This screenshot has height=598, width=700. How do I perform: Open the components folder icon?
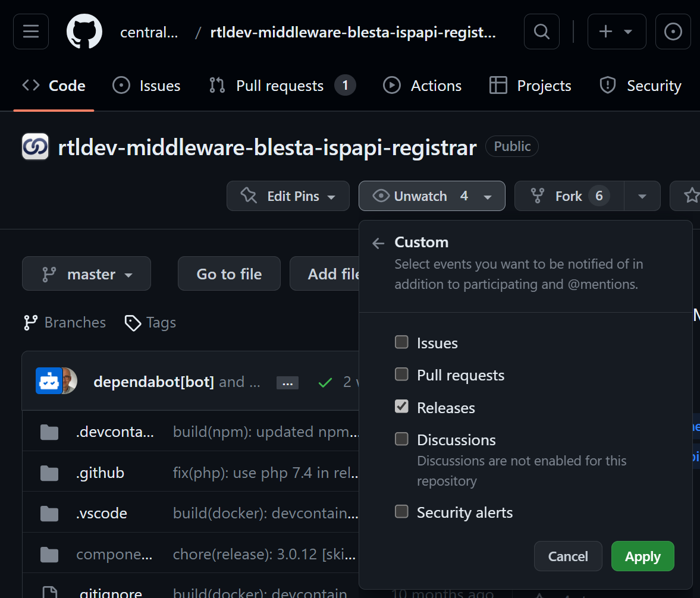(49, 555)
